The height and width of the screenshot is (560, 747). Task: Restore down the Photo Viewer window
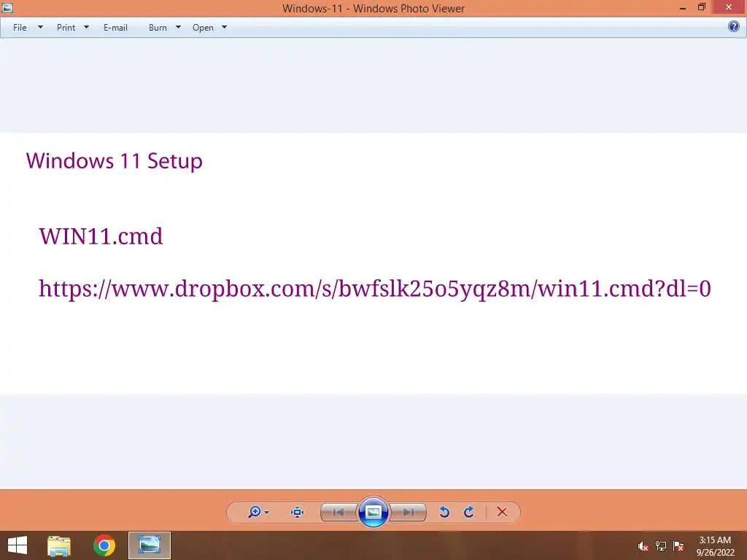click(701, 7)
